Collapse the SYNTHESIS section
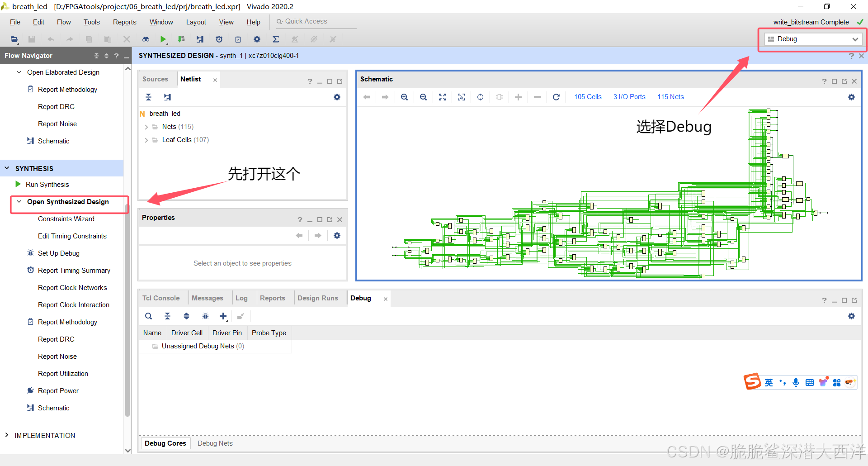868x466 pixels. point(7,168)
